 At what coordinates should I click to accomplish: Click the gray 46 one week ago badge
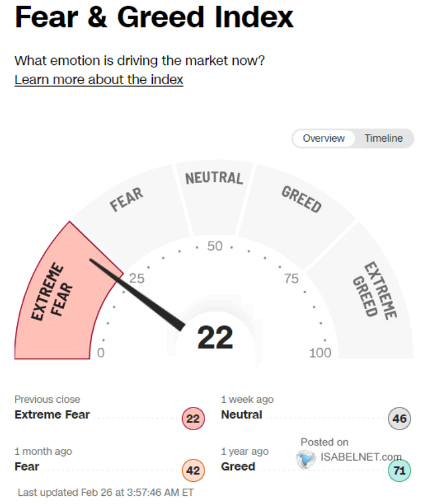click(x=400, y=419)
